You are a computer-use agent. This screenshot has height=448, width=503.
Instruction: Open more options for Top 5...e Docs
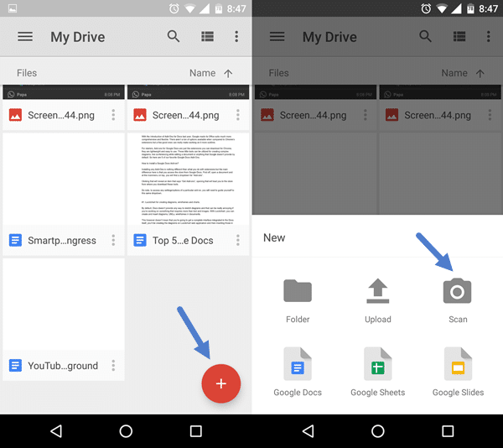pos(237,241)
